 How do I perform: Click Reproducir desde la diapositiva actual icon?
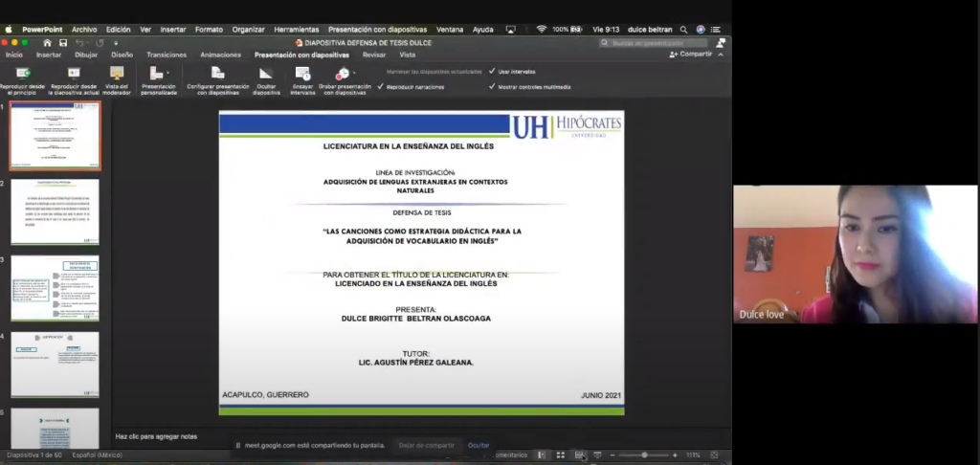tap(73, 74)
